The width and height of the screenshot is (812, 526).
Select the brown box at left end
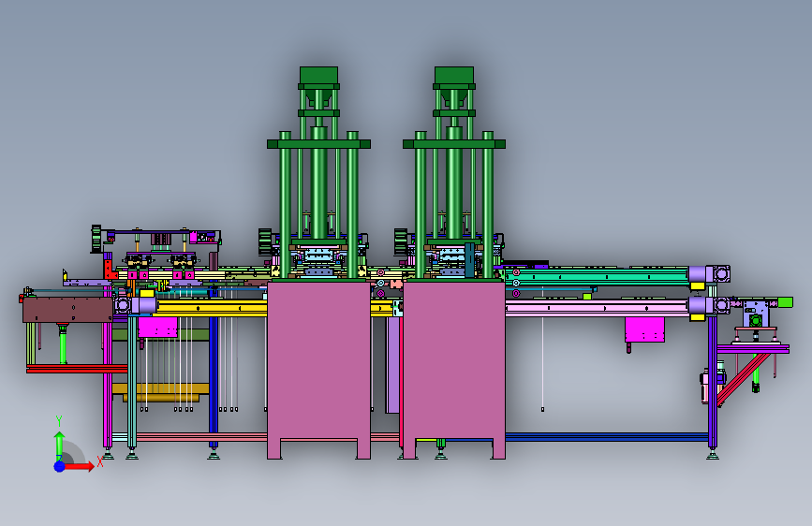(x=67, y=310)
